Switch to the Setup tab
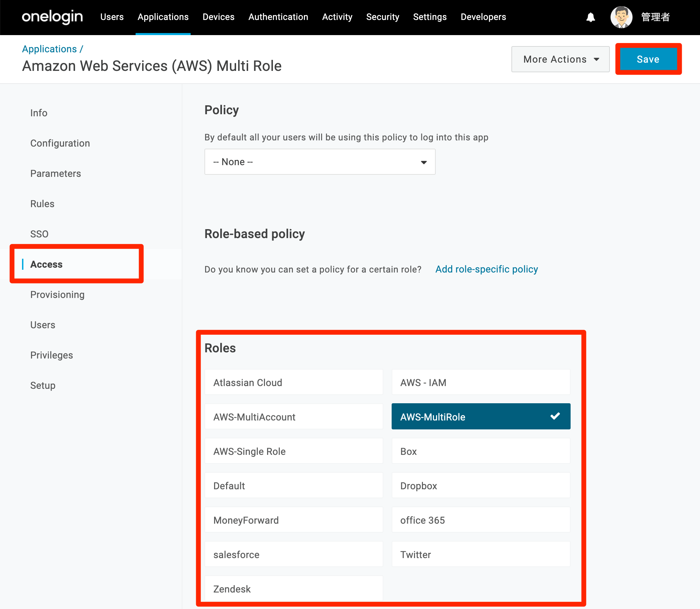The width and height of the screenshot is (700, 609). click(x=43, y=385)
